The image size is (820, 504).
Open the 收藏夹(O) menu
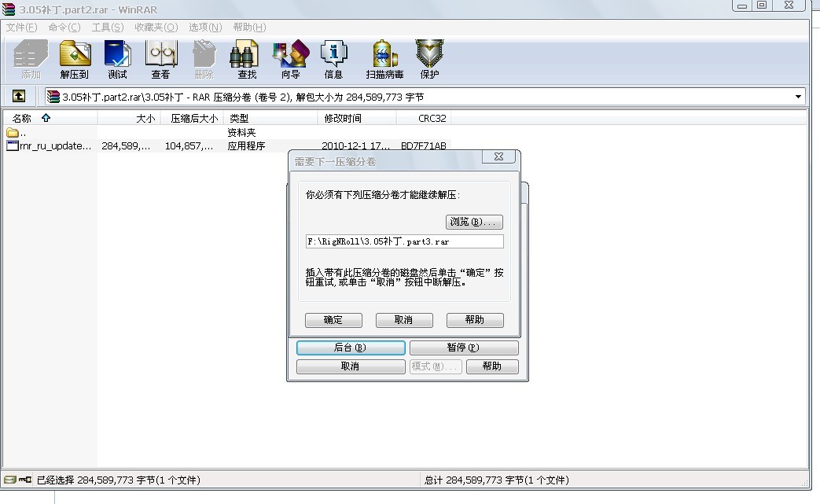(156, 28)
